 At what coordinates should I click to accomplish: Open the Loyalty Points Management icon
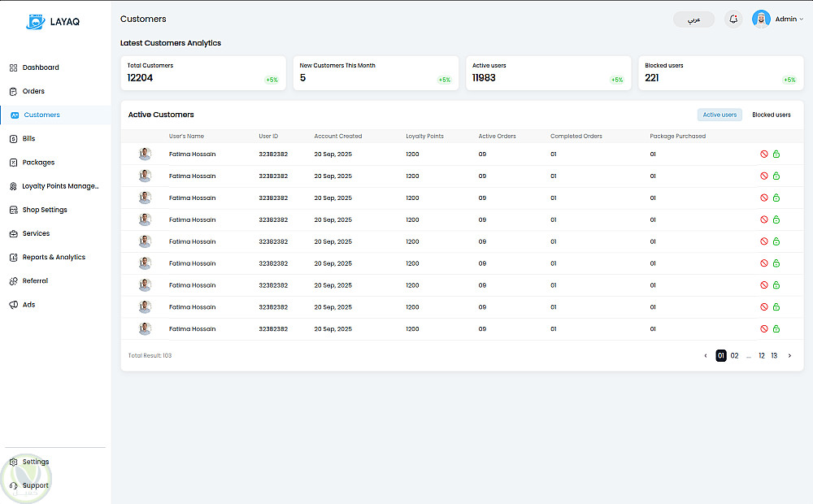[14, 187]
